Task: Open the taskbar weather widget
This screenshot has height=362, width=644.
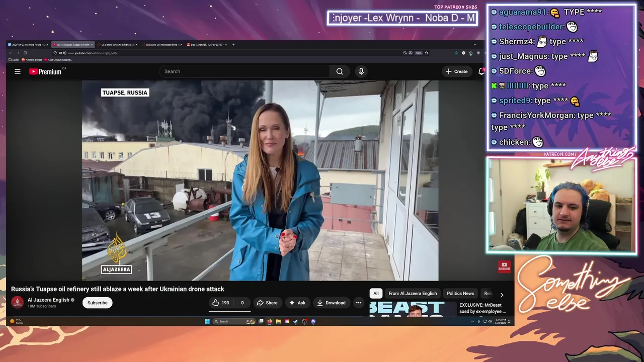Action: (x=17, y=321)
